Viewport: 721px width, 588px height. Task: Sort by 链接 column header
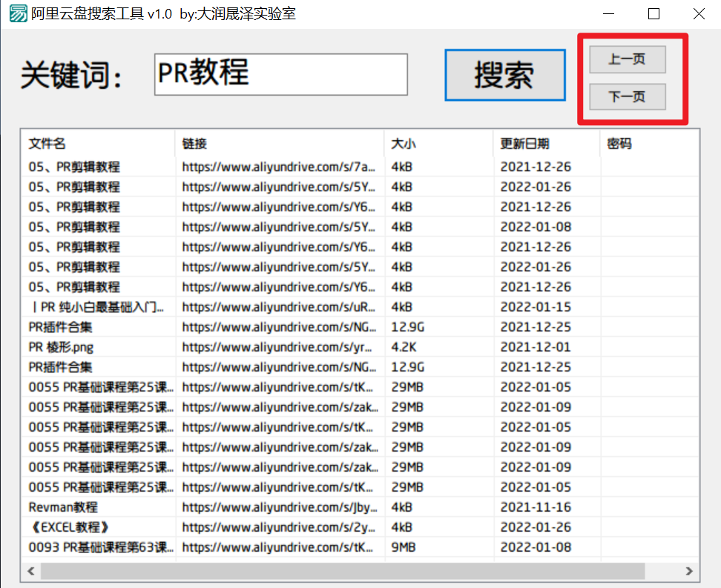280,143
